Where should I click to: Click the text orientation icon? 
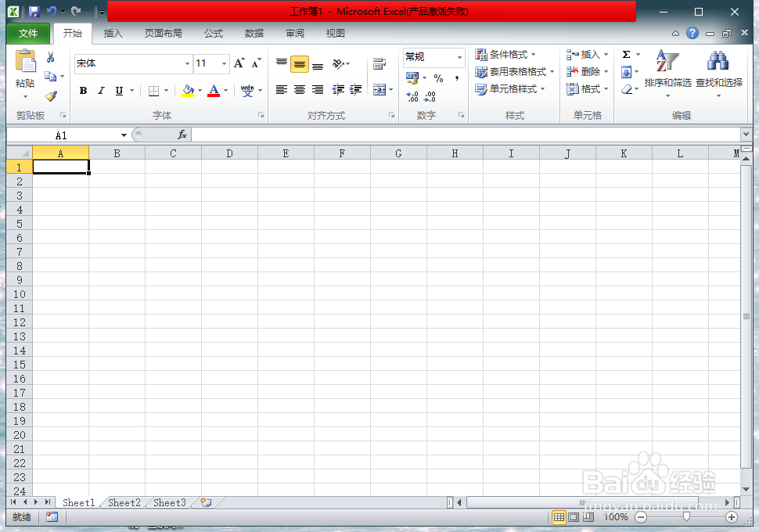[338, 63]
